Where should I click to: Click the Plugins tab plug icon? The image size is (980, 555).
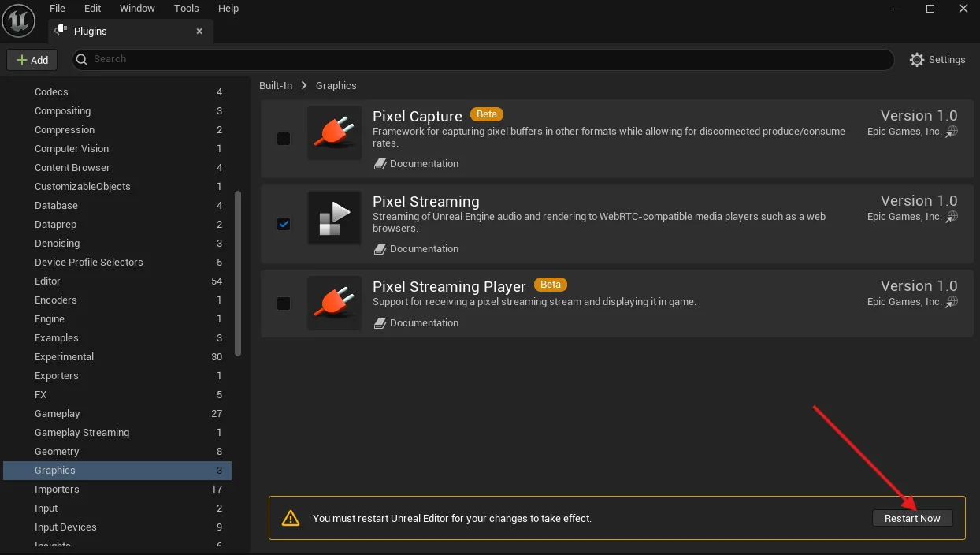tap(61, 32)
